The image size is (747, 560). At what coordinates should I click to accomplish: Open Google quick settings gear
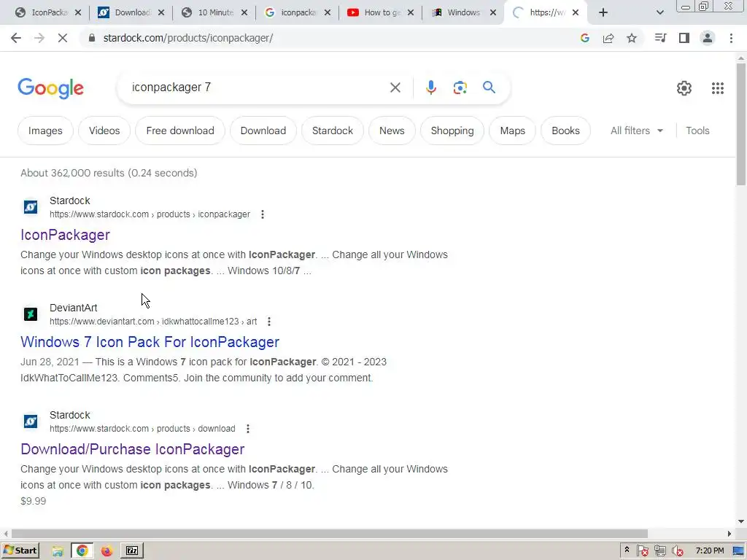[x=684, y=88]
